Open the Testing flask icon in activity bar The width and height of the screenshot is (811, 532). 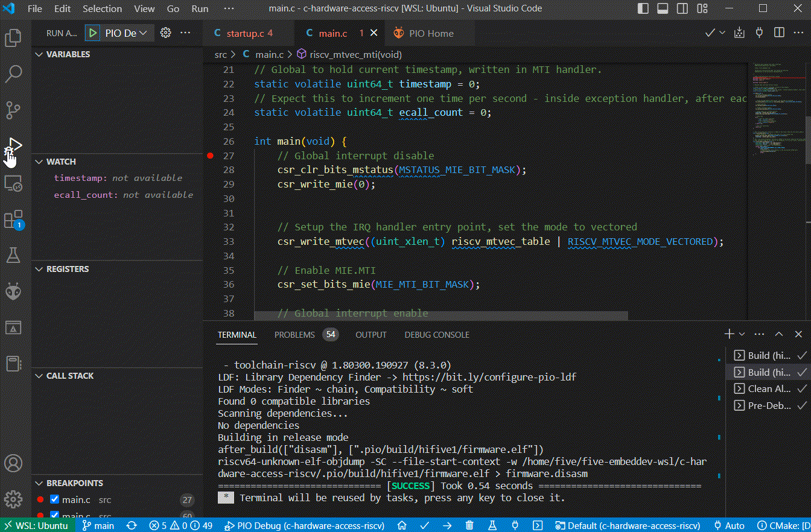[x=13, y=255]
